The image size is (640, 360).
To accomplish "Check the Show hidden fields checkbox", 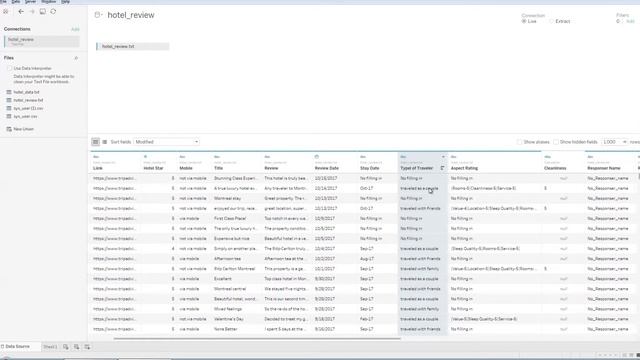I will [x=556, y=142].
